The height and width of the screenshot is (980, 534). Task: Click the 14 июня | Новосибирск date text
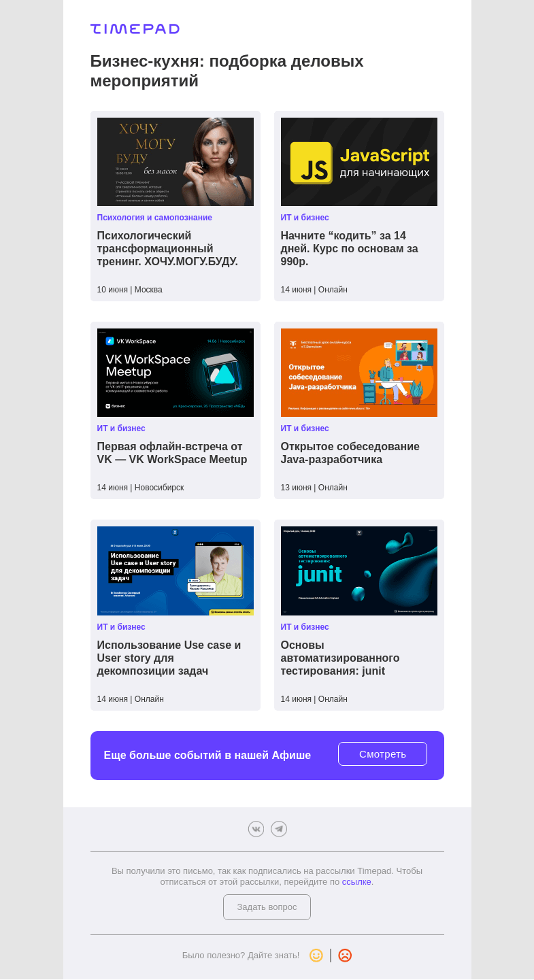pyautogui.click(x=141, y=488)
